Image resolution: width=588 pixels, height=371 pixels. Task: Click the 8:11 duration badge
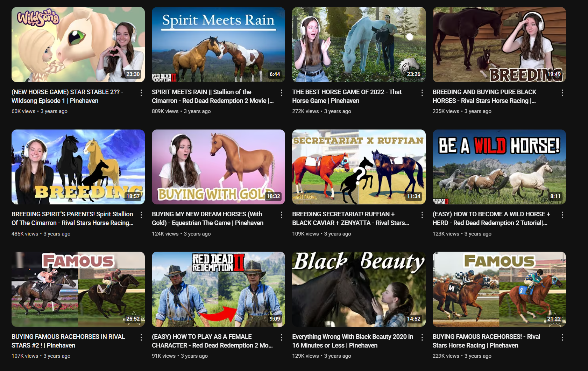[x=555, y=196]
